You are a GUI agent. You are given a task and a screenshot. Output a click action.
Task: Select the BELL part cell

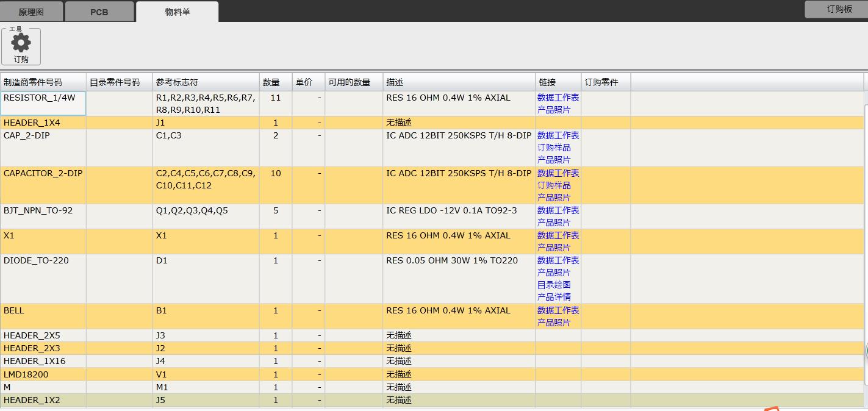[43, 316]
